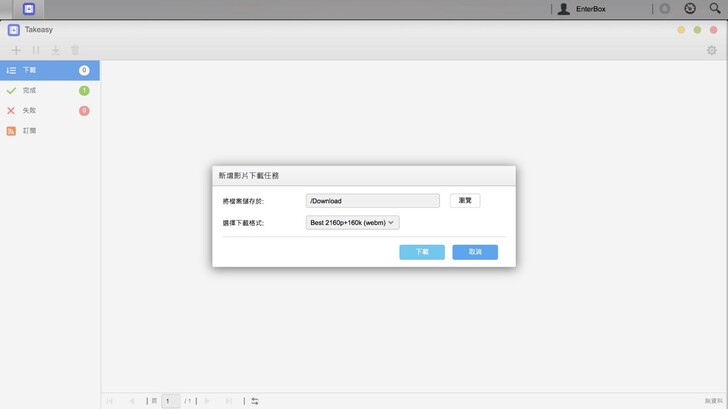
Task: Open the dashboard gauge icon in top bar
Action: point(690,8)
